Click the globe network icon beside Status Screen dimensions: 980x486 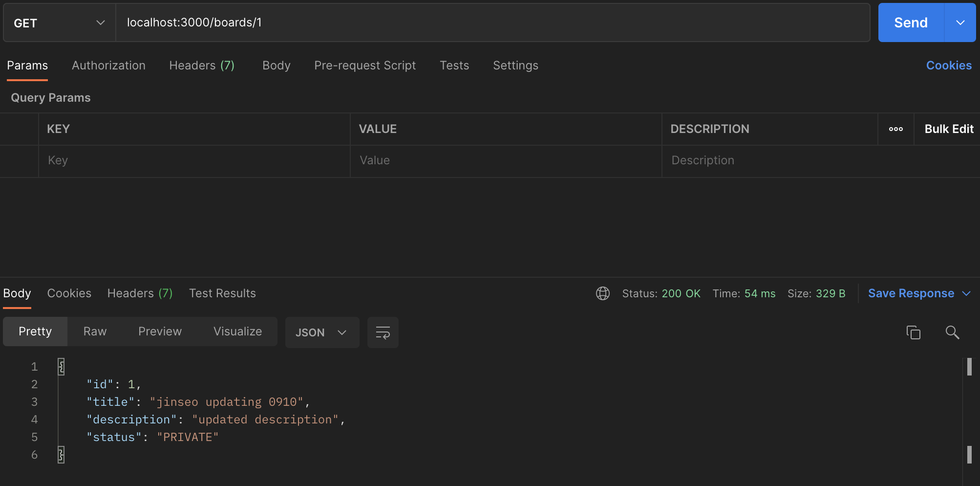pyautogui.click(x=603, y=293)
